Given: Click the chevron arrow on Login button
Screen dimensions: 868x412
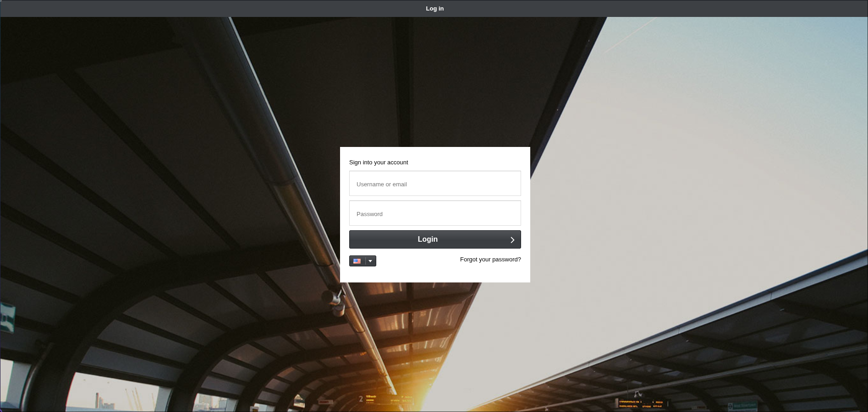Looking at the screenshot, I should coord(512,240).
